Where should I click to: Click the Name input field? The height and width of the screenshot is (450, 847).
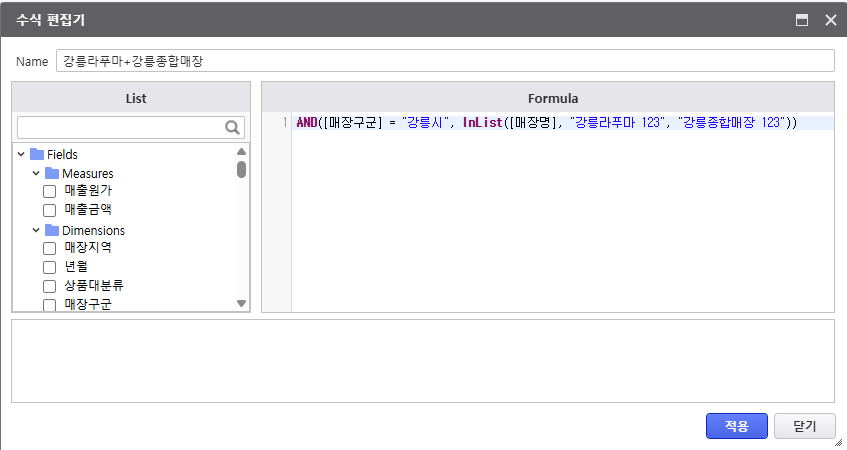(445, 61)
